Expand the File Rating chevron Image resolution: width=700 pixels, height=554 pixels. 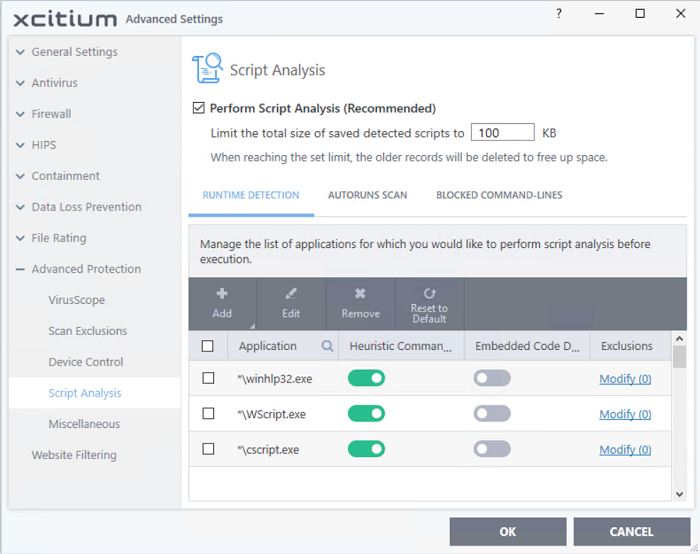pos(20,238)
